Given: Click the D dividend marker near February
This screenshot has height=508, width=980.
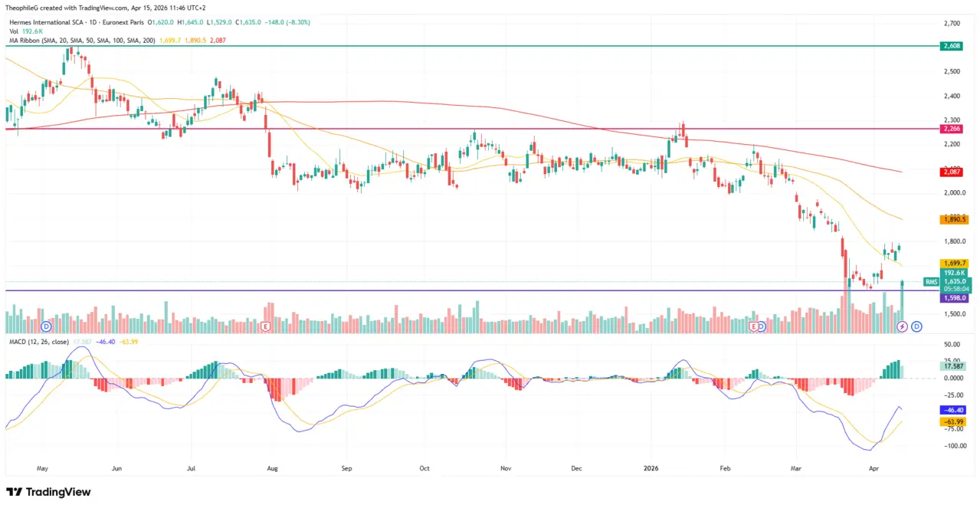Looking at the screenshot, I should (762, 326).
